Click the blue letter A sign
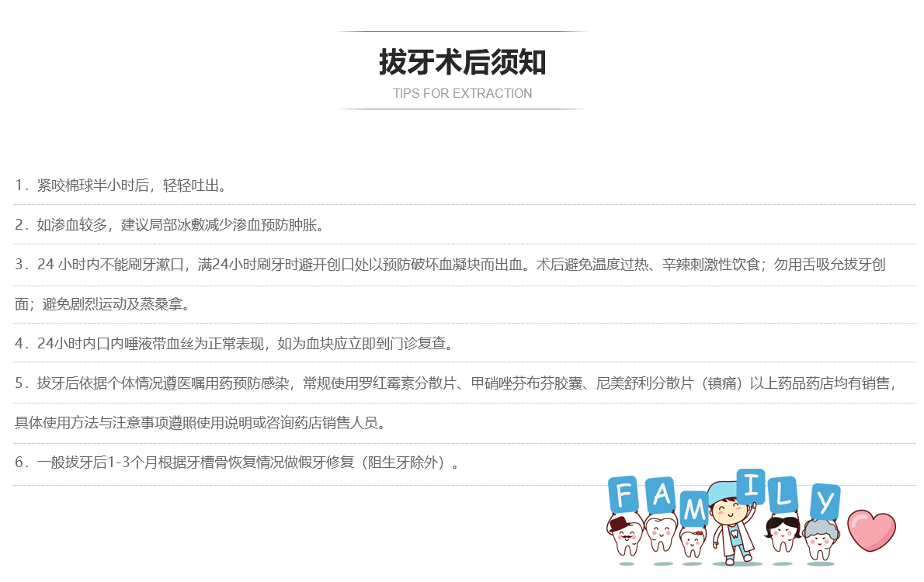This screenshot has width=924, height=582. click(x=661, y=497)
